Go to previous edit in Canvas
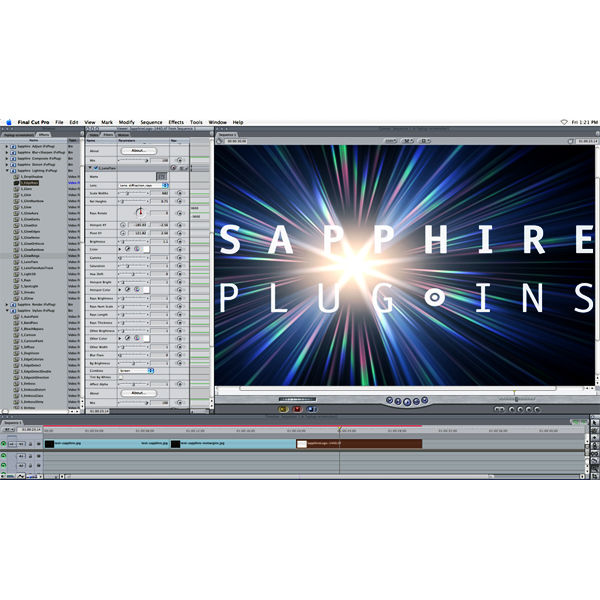Viewport: 600px width, 600px height. pyautogui.click(x=390, y=400)
